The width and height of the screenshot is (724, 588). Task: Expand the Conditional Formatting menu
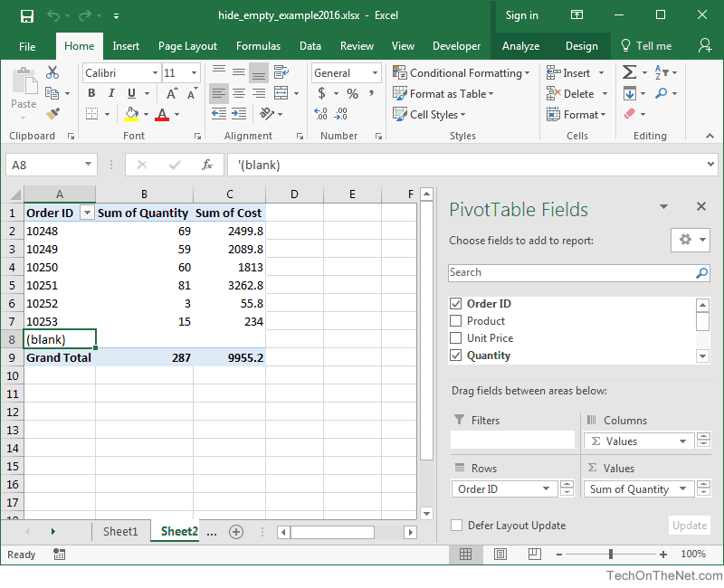(462, 73)
